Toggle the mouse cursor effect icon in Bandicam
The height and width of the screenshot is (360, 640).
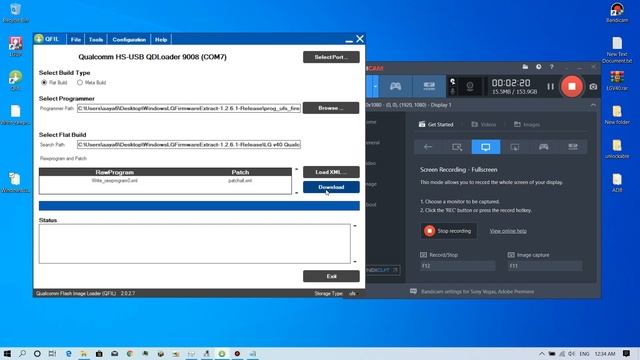(x=453, y=82)
